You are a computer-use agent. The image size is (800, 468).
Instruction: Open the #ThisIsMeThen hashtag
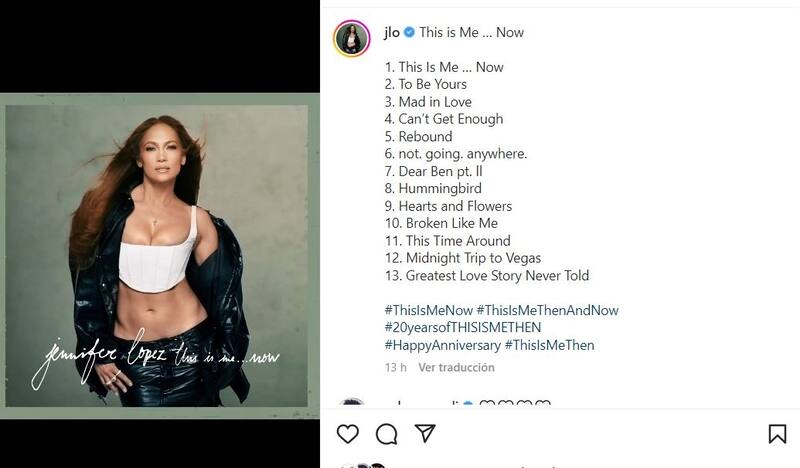[549, 345]
